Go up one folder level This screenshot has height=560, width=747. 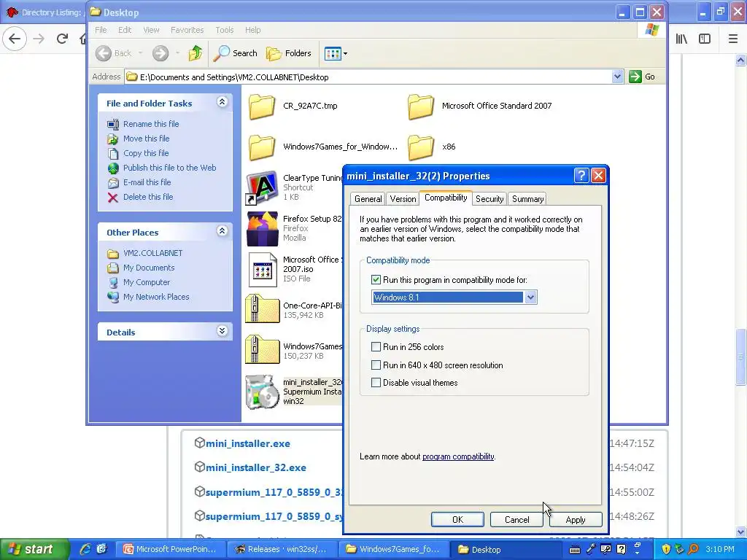click(195, 53)
